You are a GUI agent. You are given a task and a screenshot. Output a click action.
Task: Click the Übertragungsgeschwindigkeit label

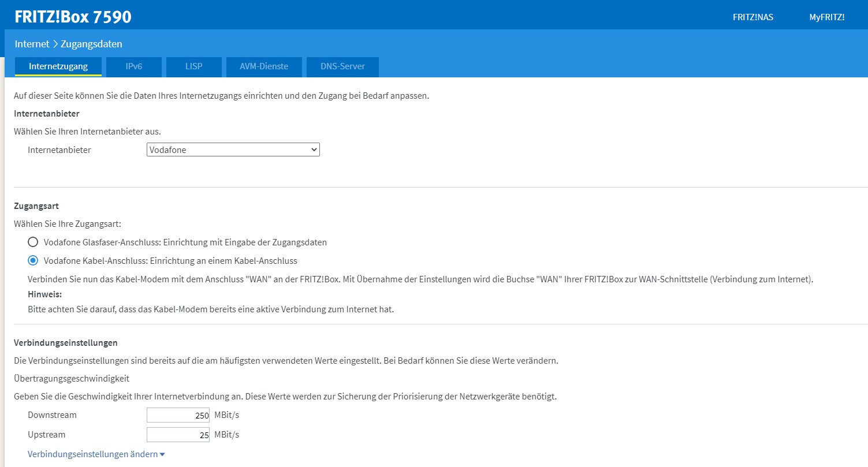pyautogui.click(x=72, y=379)
